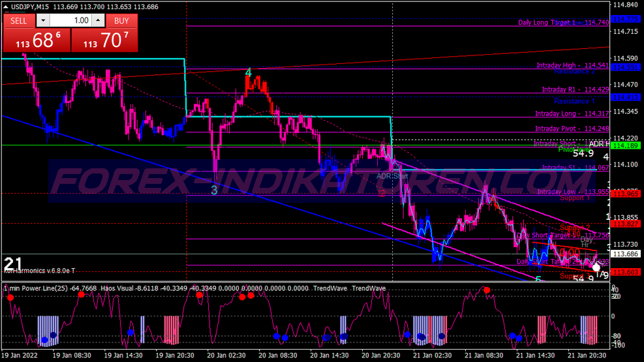The height and width of the screenshot is (362, 644).
Task: Click the 1.00 lot volume field
Action: tap(70, 20)
